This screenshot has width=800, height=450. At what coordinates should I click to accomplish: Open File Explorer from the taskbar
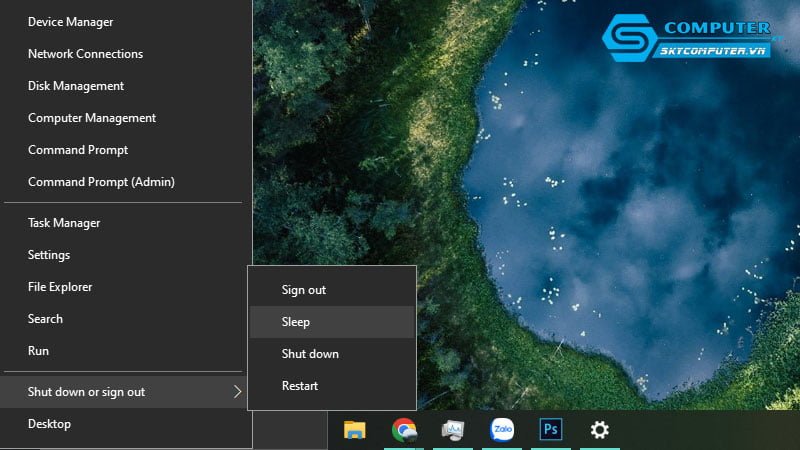click(354, 430)
